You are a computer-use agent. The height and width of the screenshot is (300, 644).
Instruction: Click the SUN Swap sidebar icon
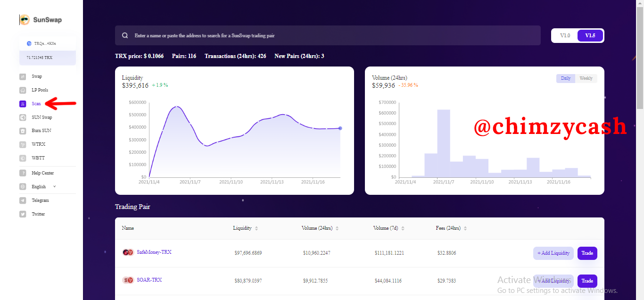point(23,117)
